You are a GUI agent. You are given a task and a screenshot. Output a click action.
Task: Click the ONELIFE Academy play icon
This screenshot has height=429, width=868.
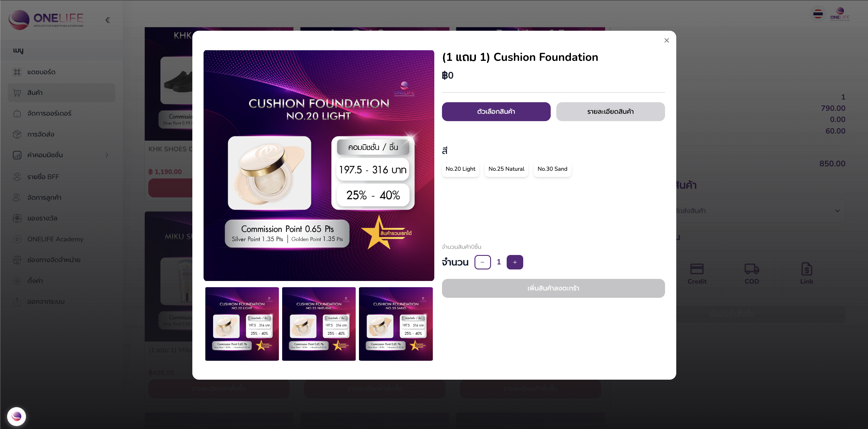(17, 239)
